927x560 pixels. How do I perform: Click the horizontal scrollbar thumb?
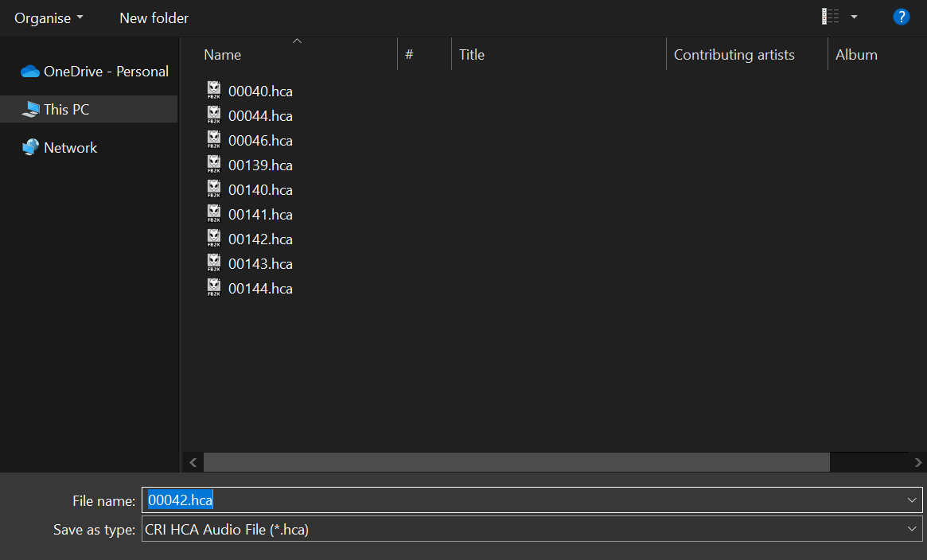(516, 462)
